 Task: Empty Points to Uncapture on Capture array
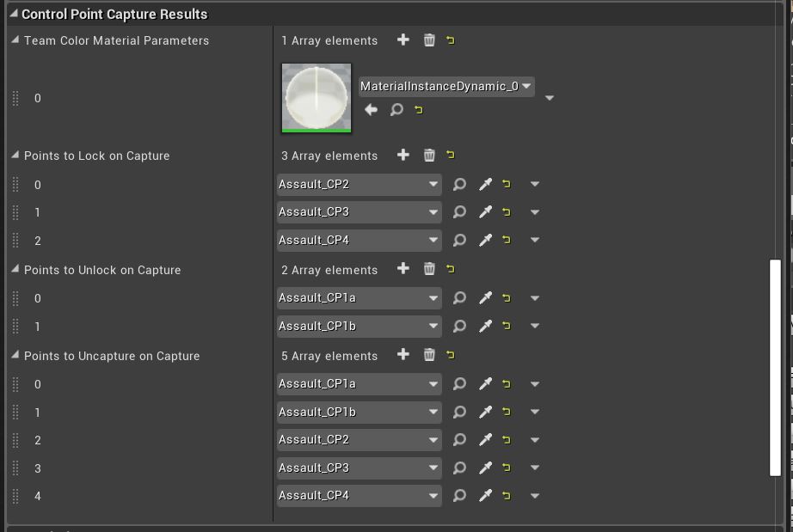(x=429, y=355)
